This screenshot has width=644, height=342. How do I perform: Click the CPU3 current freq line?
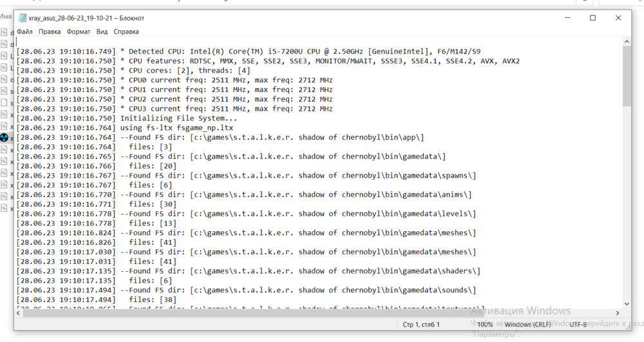pos(175,108)
